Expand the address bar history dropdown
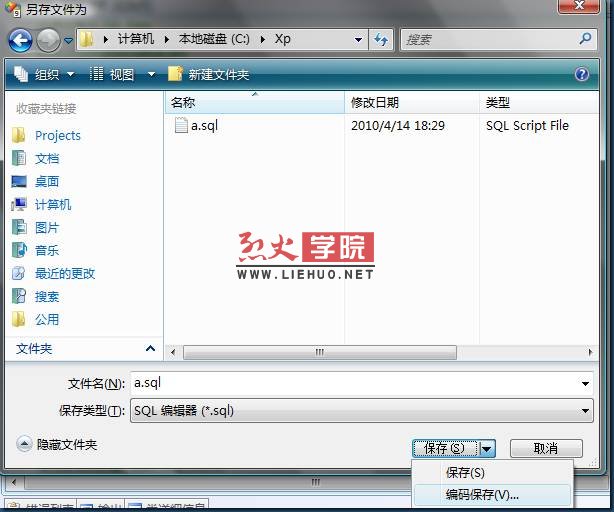This screenshot has height=512, width=614. [x=358, y=40]
